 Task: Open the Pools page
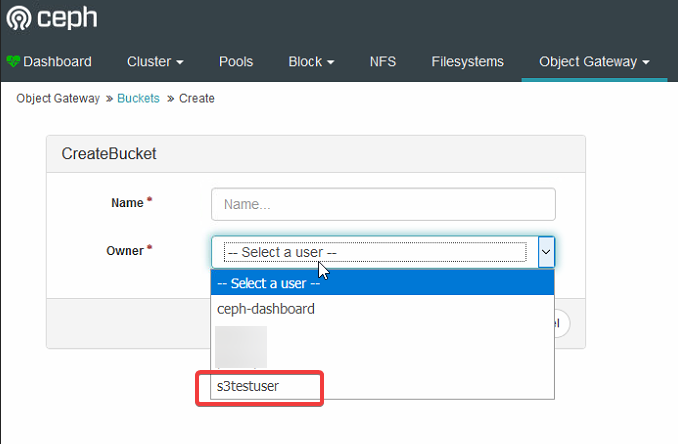[236, 61]
